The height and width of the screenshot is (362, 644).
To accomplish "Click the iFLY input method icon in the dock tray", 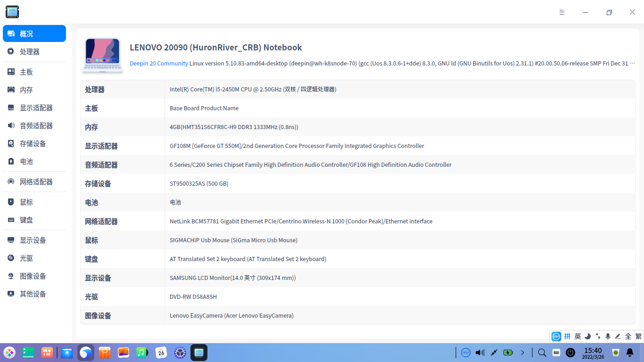I will click(x=466, y=353).
